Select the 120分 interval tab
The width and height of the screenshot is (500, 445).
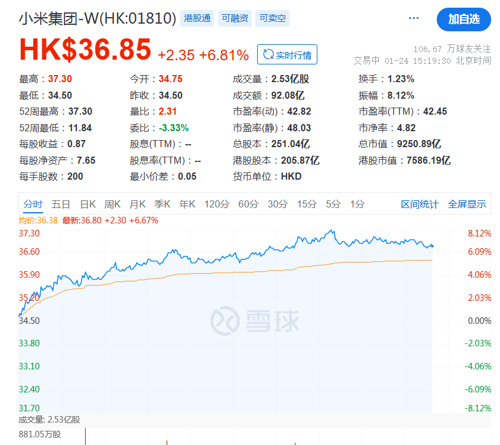click(217, 204)
